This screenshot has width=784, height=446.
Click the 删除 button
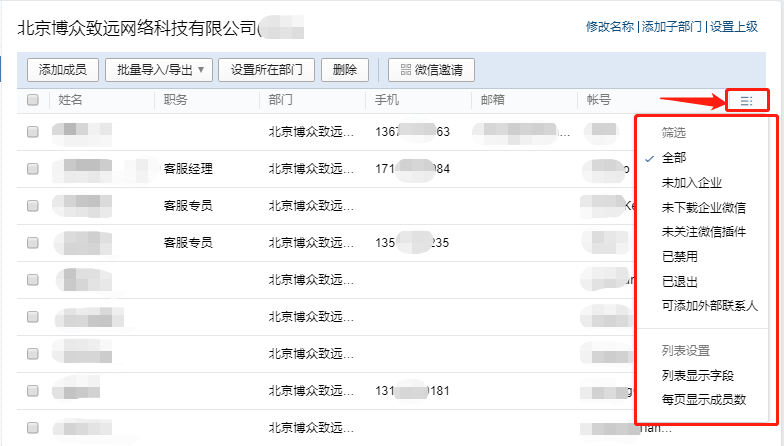345,70
